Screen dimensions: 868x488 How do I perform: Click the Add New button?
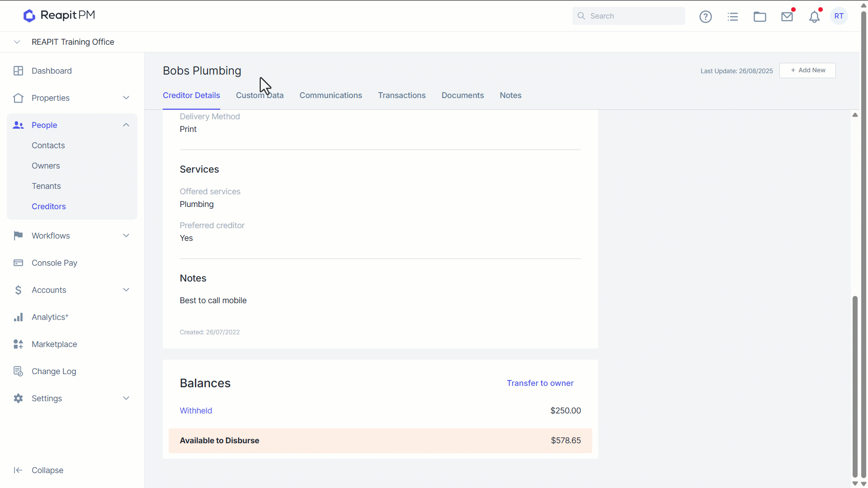pyautogui.click(x=807, y=70)
